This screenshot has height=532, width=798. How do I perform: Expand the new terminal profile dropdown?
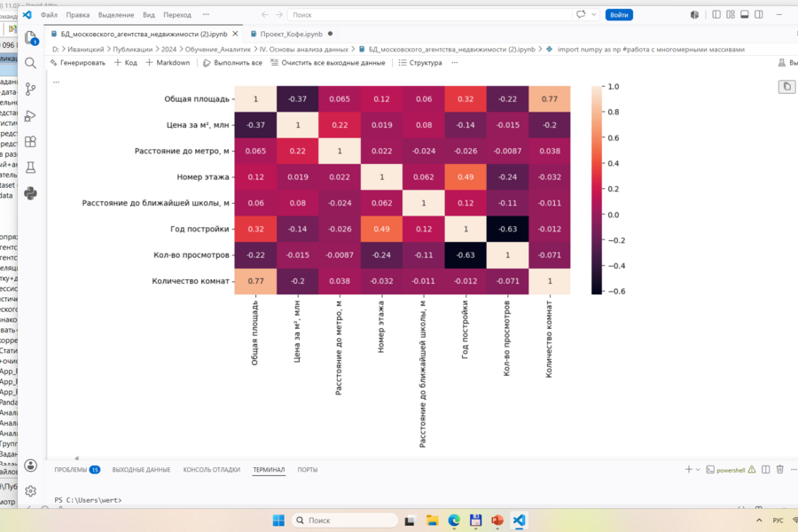pos(698,469)
